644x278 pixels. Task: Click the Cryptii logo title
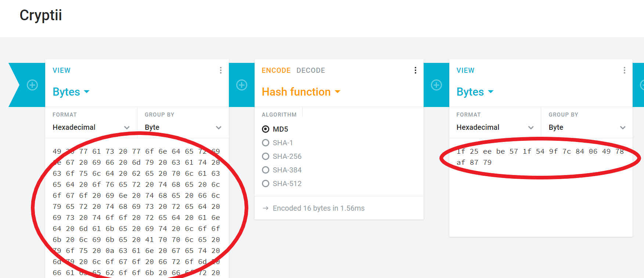coord(41,15)
